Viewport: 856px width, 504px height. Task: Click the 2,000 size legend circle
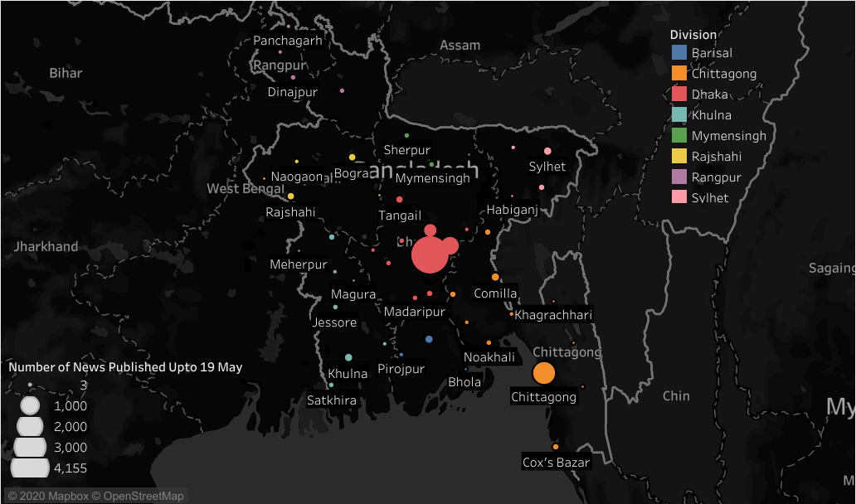click(30, 426)
